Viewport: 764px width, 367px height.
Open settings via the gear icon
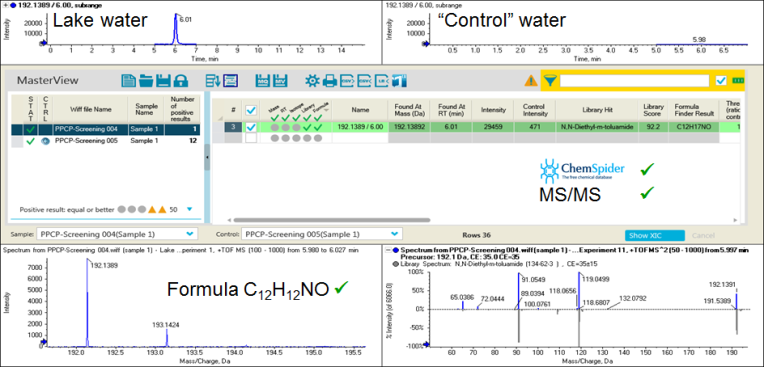[x=312, y=80]
